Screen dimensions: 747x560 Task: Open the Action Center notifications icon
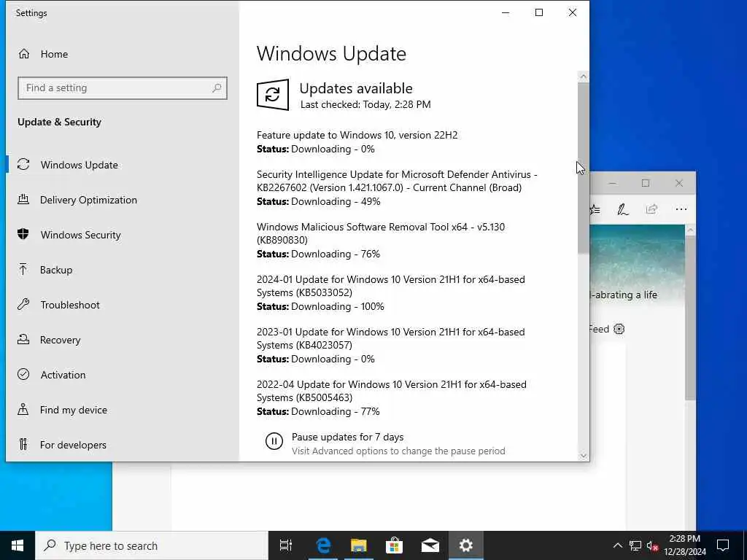(x=723, y=545)
